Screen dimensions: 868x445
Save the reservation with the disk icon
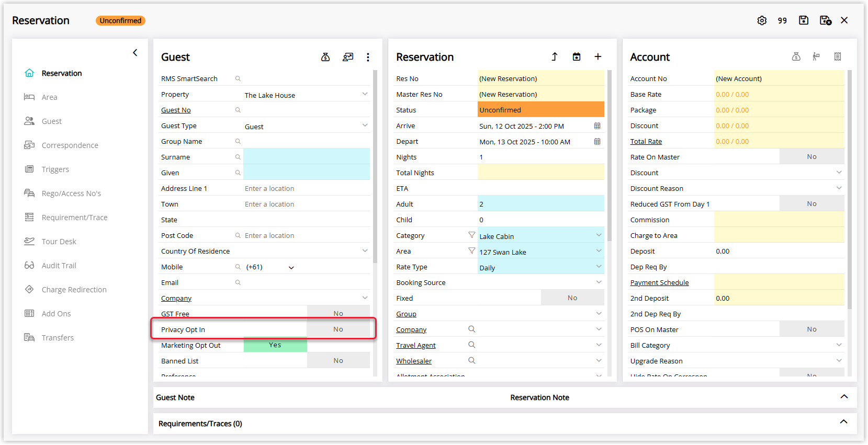tap(804, 20)
